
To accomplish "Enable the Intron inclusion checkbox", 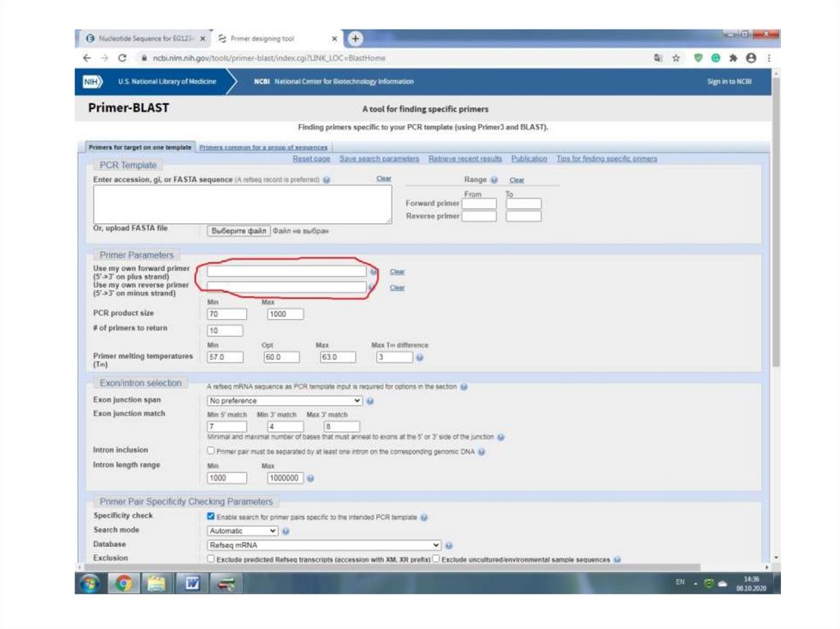I will pyautogui.click(x=211, y=450).
